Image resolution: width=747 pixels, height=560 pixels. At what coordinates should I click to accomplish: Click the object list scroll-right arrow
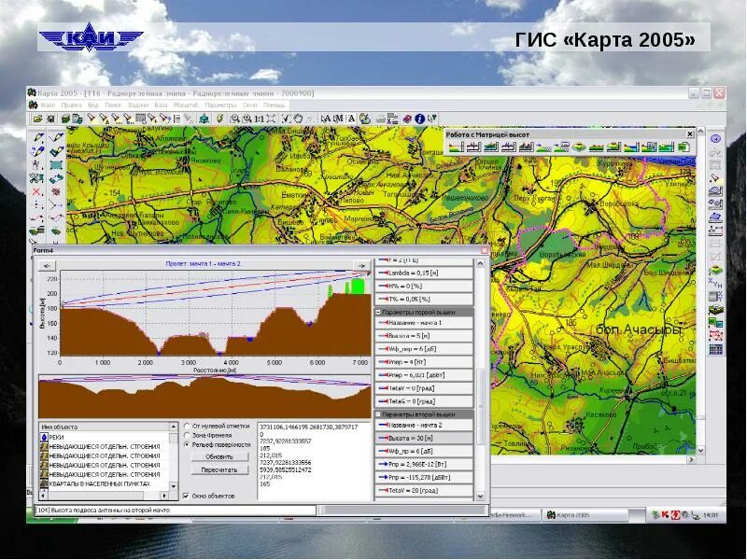(x=164, y=496)
